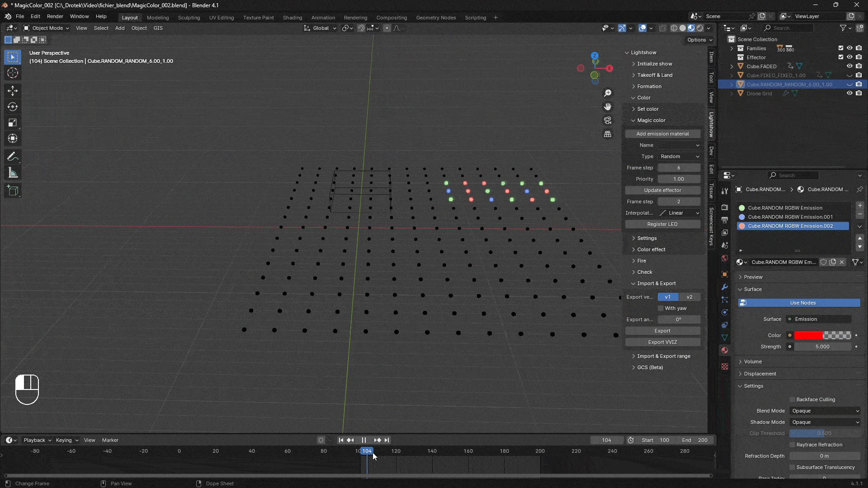Toggle camera view icon in viewport
Image resolution: width=868 pixels, height=488 pixels.
pos(608,121)
